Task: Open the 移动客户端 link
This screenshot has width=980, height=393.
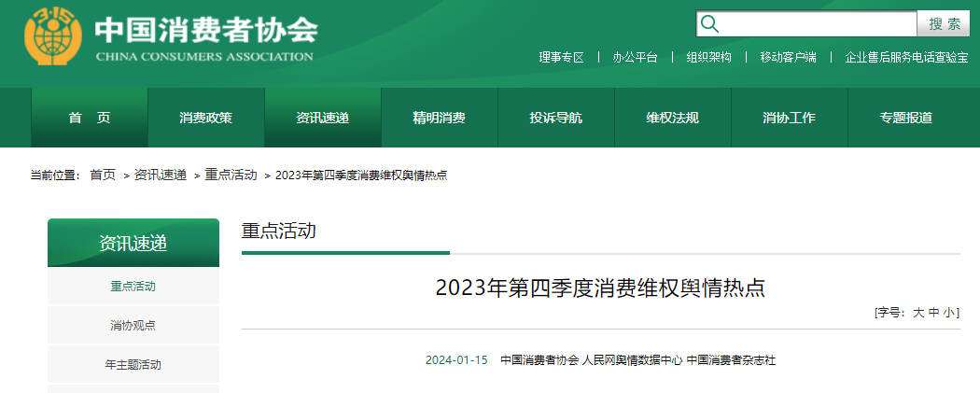Action: pyautogui.click(x=788, y=58)
